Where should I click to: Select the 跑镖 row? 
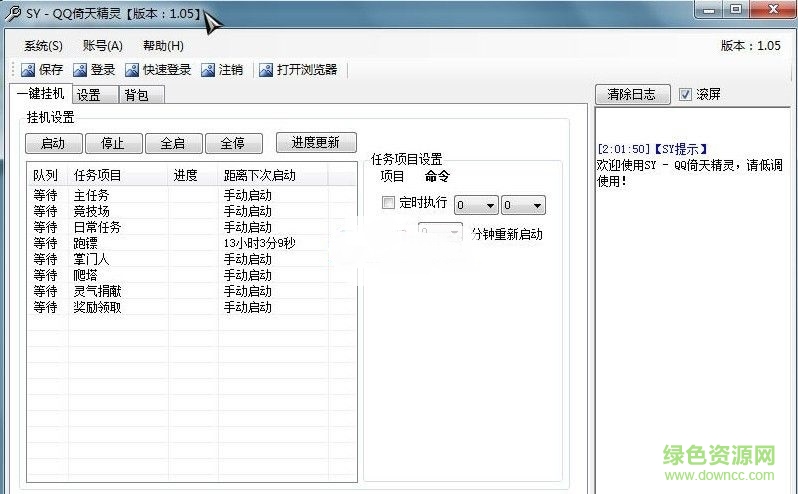[191, 243]
